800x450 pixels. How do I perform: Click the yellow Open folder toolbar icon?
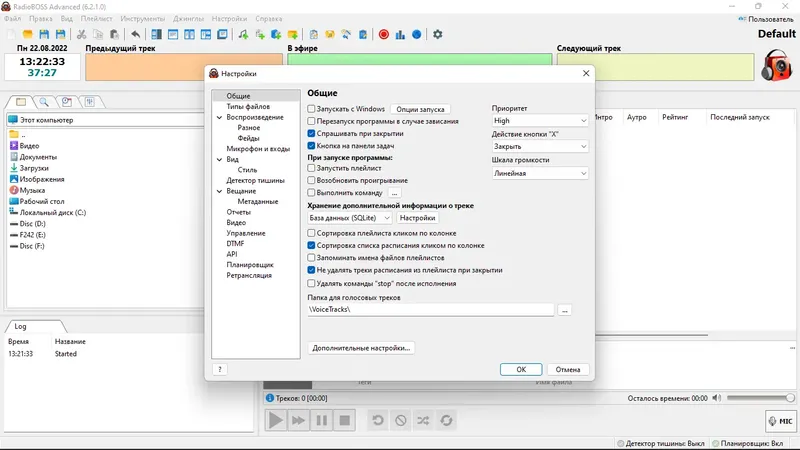pos(28,34)
